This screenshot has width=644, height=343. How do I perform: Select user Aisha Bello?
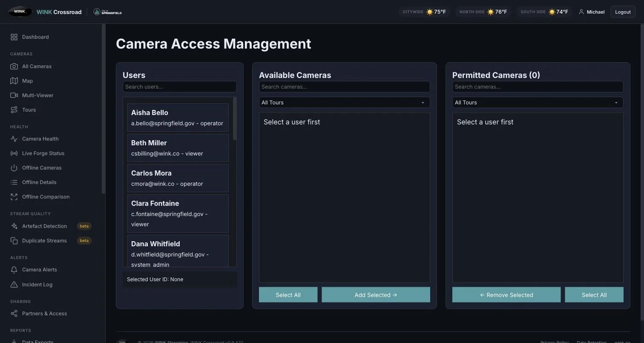tap(178, 118)
